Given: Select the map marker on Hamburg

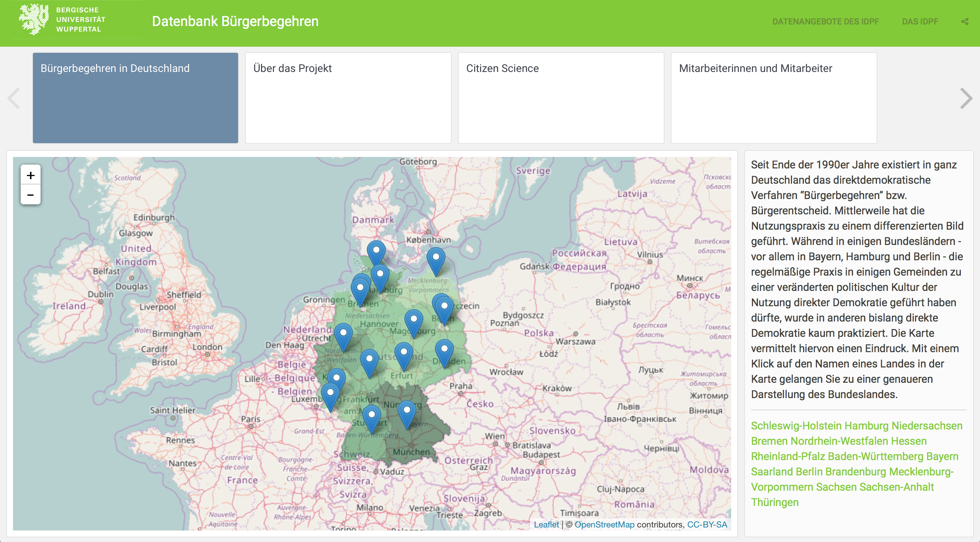Looking at the screenshot, I should pyautogui.click(x=380, y=278).
